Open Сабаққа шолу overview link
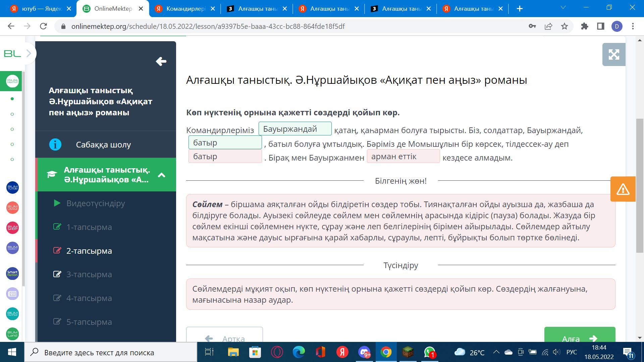Screen dimensions: 644x362 (103, 145)
